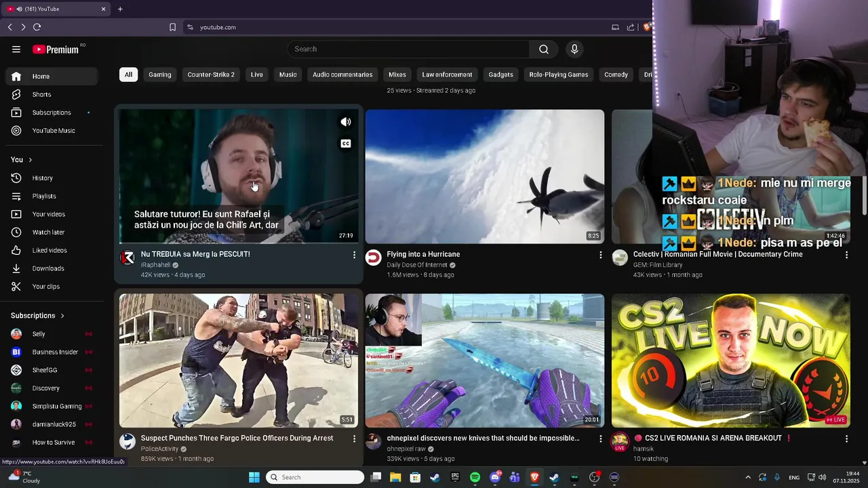The height and width of the screenshot is (488, 868).
Task: Click the youtube.com address bar
Action: click(x=218, y=27)
